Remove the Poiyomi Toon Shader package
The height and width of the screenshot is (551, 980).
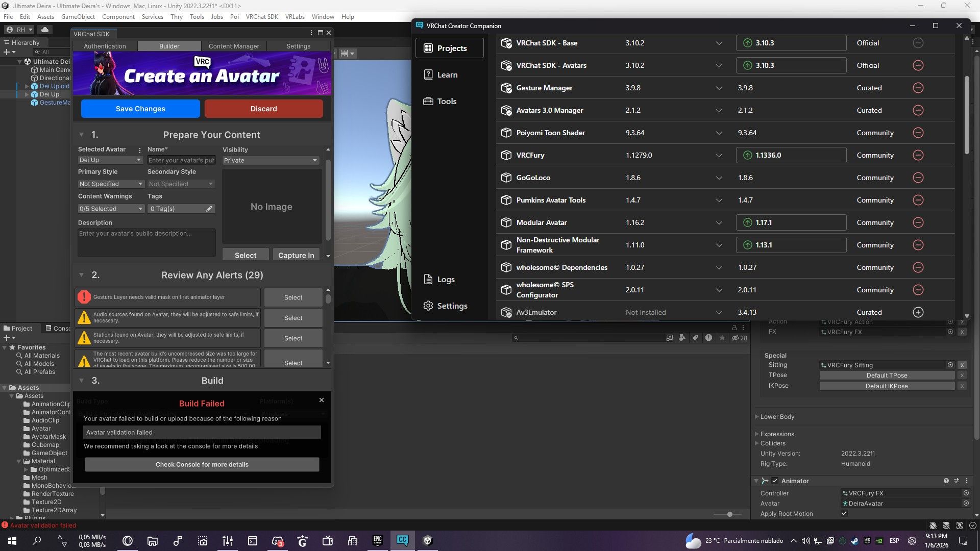[x=918, y=133]
